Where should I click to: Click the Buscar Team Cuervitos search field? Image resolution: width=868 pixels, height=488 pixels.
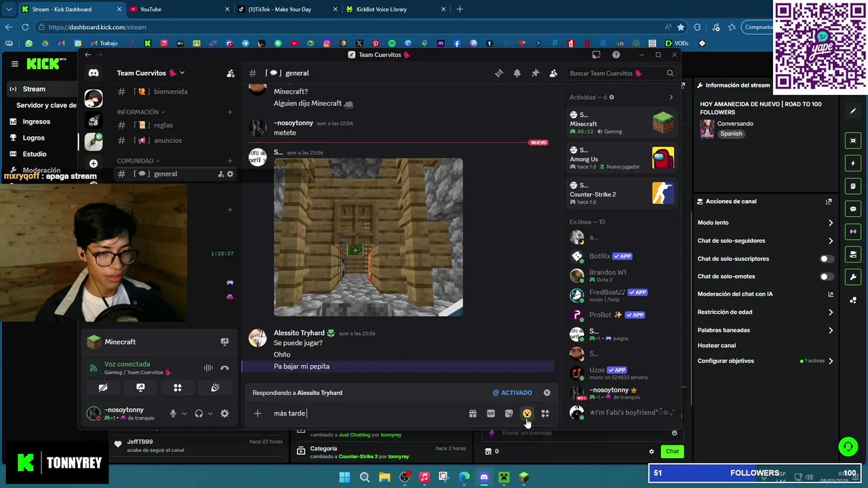point(621,73)
